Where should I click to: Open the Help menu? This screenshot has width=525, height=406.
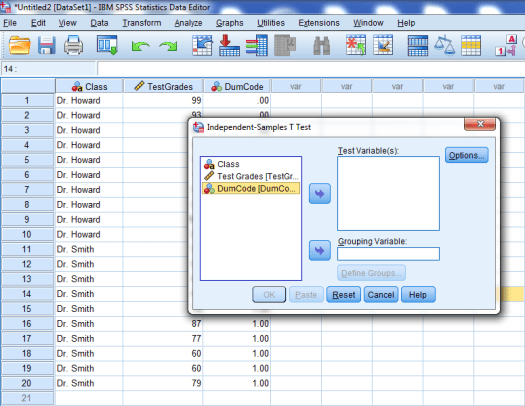(406, 23)
